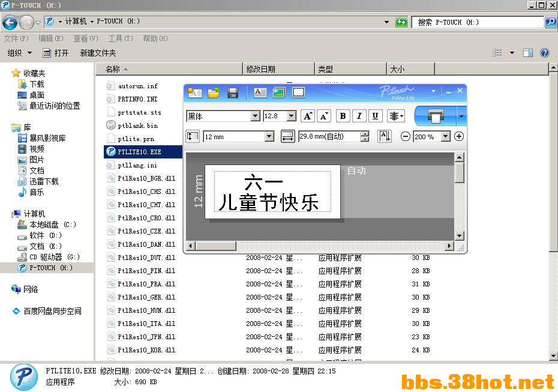Open print options dropdown arrow
Screen dimensions: 558x392
click(x=461, y=116)
